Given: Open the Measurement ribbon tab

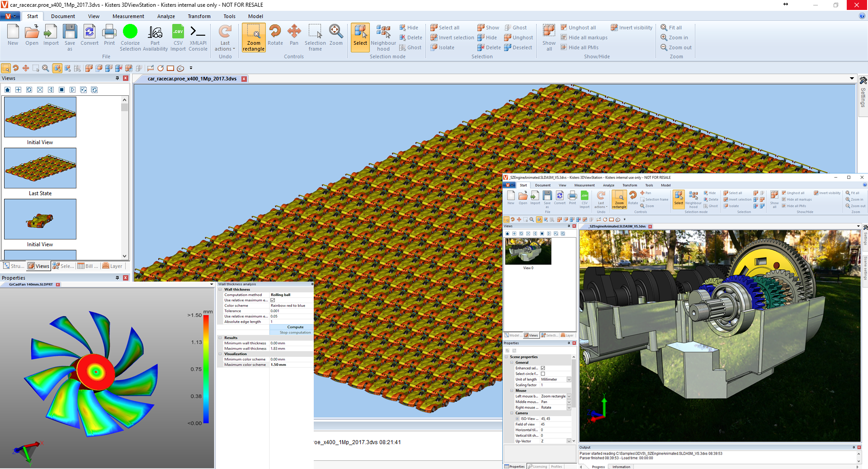Looking at the screenshot, I should [128, 16].
